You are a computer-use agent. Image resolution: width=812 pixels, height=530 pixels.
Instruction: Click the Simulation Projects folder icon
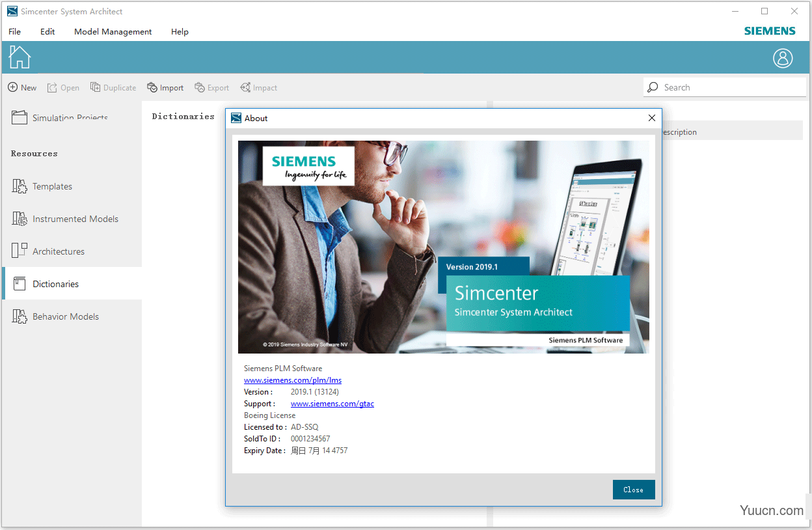[x=20, y=118]
